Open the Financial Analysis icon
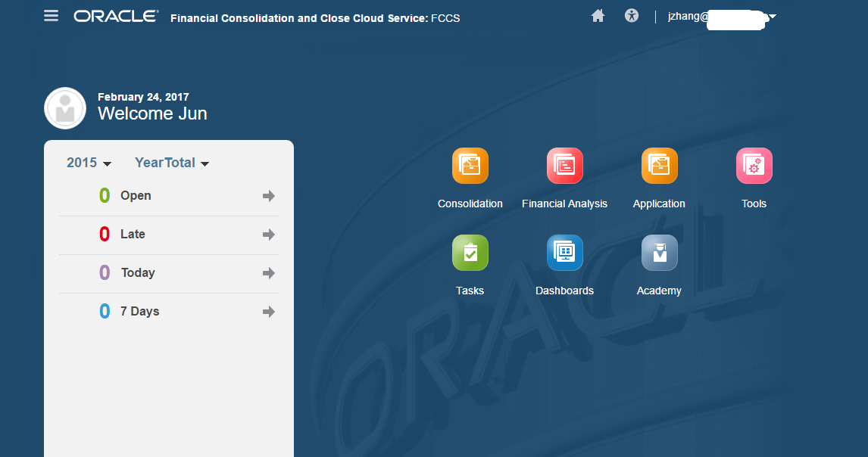This screenshot has height=457, width=868. point(564,166)
